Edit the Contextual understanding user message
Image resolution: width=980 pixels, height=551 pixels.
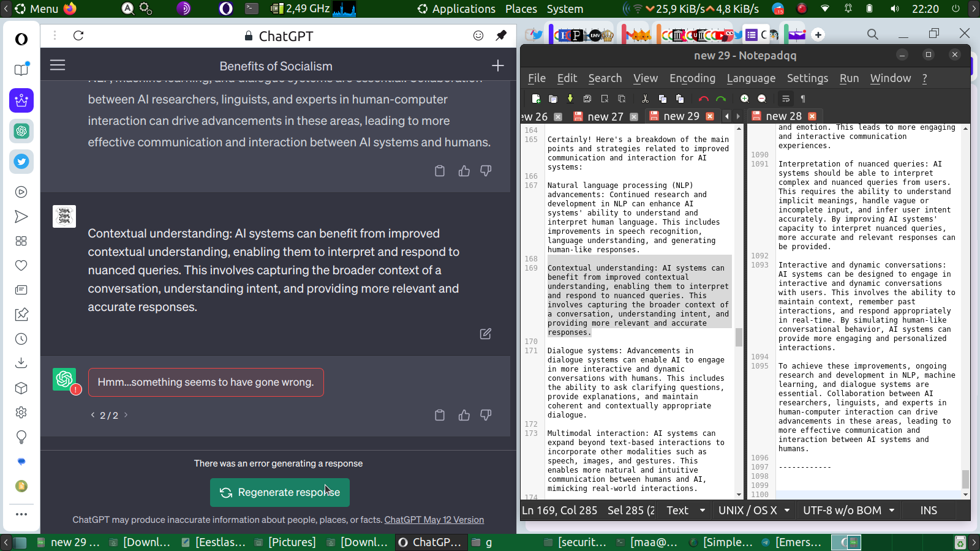tap(486, 334)
